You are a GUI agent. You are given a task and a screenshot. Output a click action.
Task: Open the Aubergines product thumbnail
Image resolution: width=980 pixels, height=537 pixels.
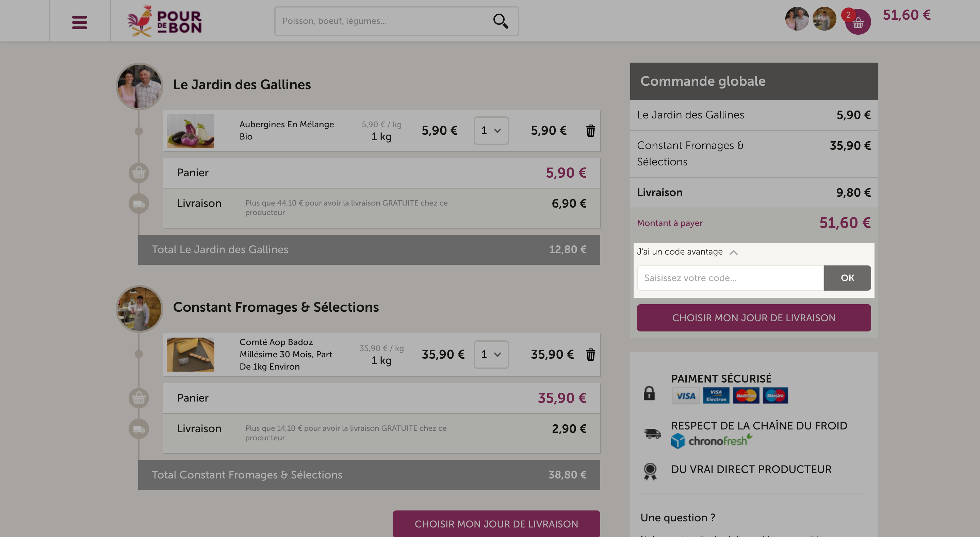coord(190,131)
